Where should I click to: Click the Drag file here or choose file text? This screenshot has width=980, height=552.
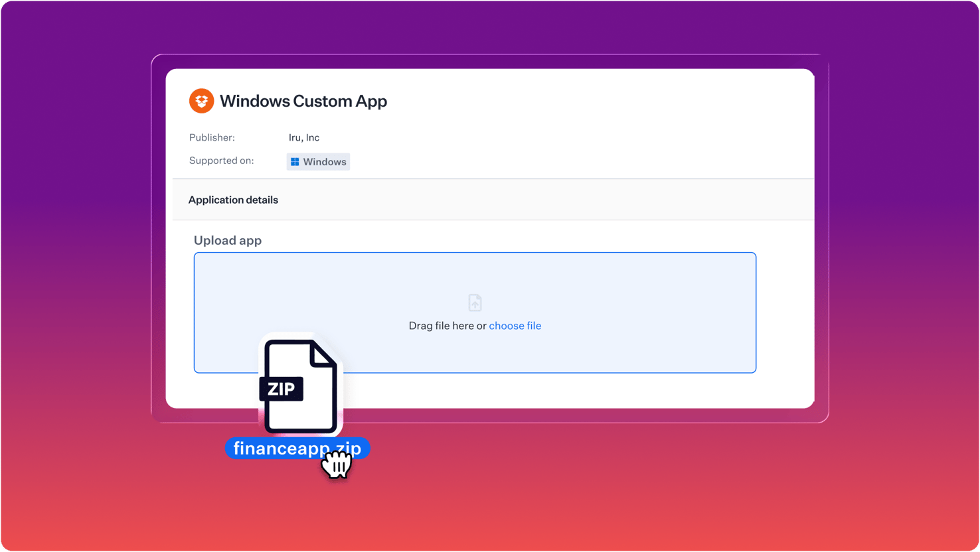click(475, 326)
